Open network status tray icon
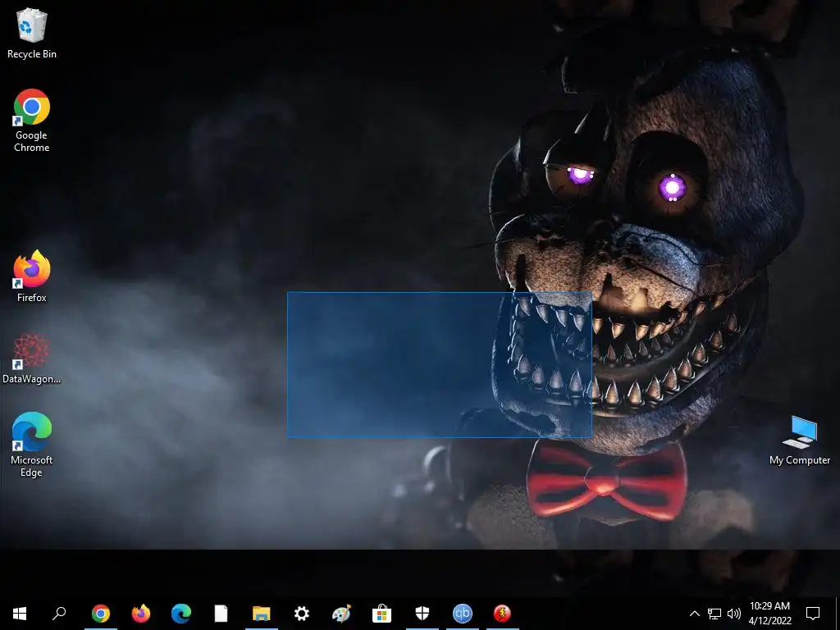The width and height of the screenshot is (840, 630). (714, 614)
